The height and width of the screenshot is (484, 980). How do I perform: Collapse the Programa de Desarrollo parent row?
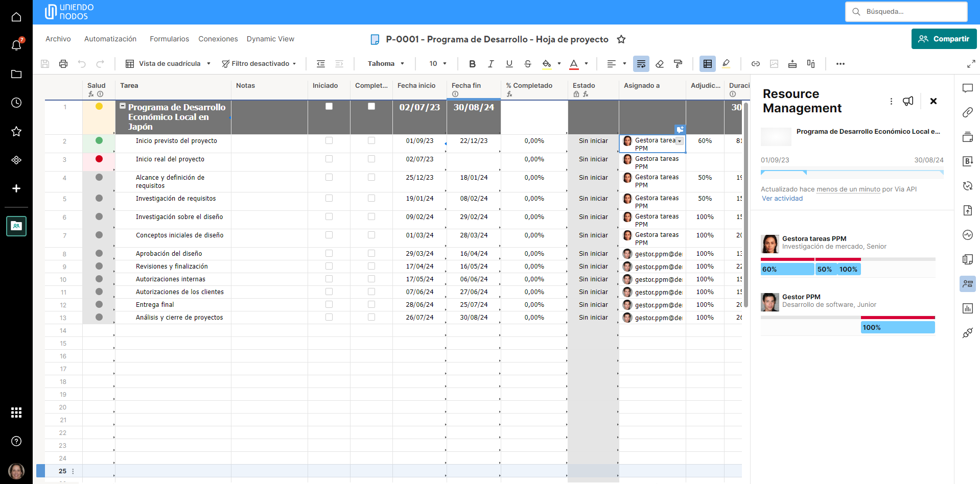pyautogui.click(x=123, y=106)
